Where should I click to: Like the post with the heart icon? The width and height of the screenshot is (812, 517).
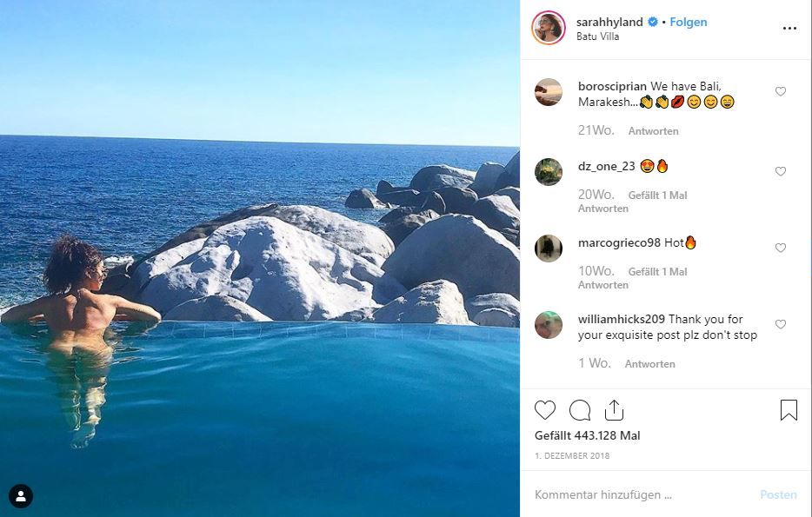pos(545,410)
